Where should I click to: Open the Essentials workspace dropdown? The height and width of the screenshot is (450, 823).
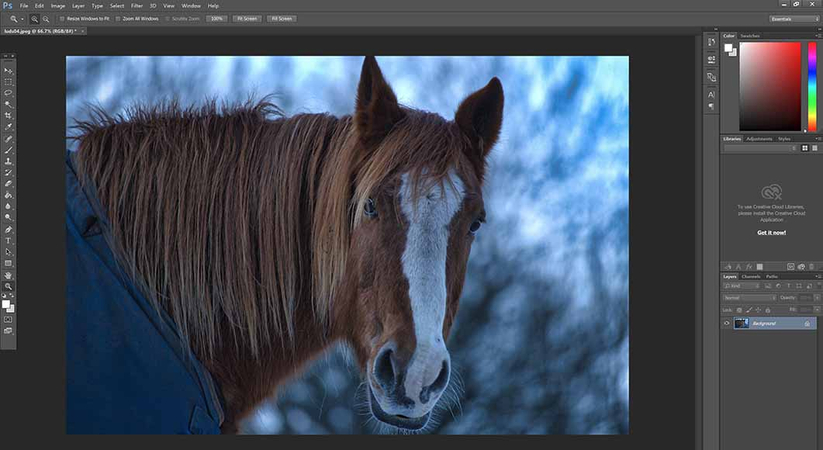[794, 19]
